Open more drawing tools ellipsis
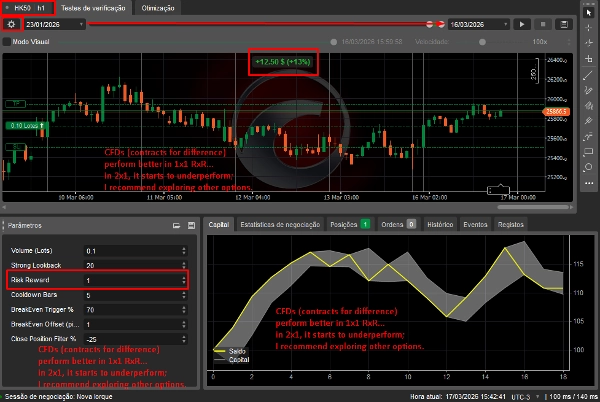Viewport: 600px width, 402px height. click(x=589, y=184)
